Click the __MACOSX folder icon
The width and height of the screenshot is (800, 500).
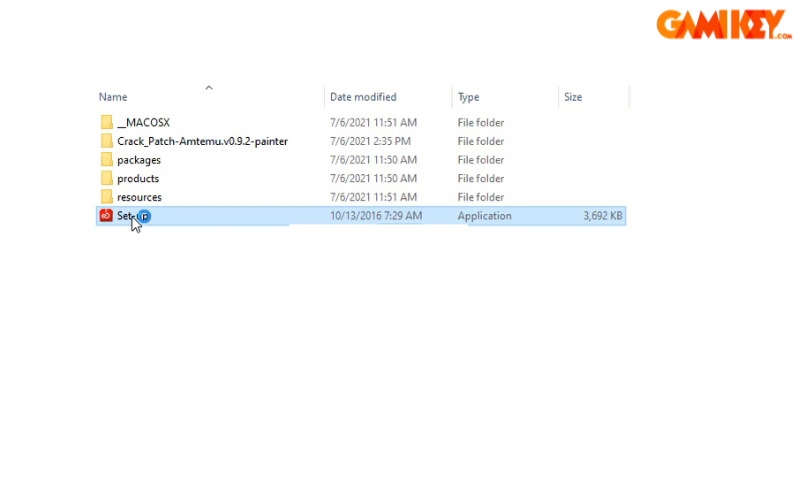pyautogui.click(x=106, y=122)
